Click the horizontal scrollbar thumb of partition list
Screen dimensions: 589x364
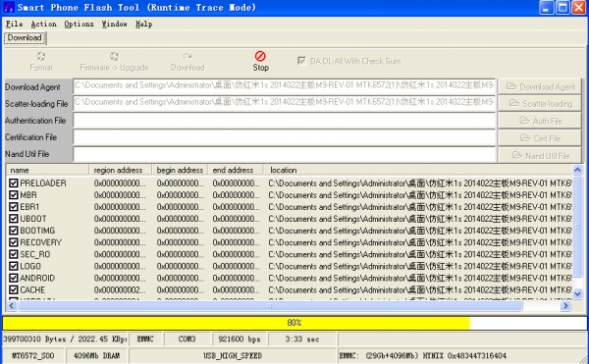click(270, 306)
